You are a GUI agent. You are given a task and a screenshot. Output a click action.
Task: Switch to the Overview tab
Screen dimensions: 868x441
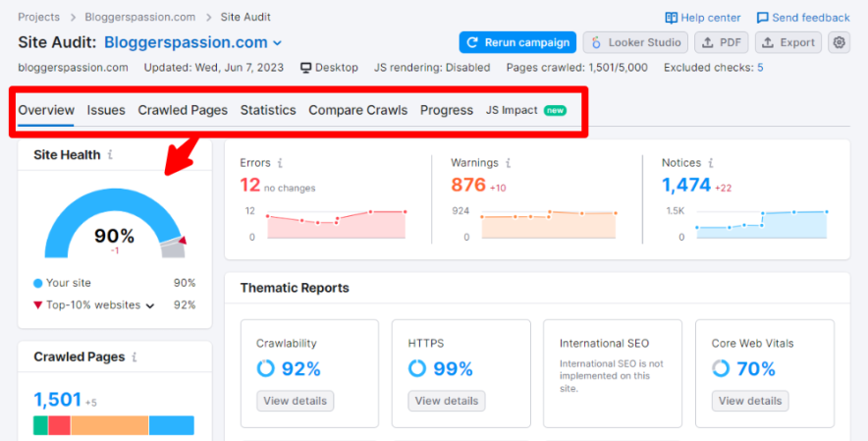tap(46, 110)
